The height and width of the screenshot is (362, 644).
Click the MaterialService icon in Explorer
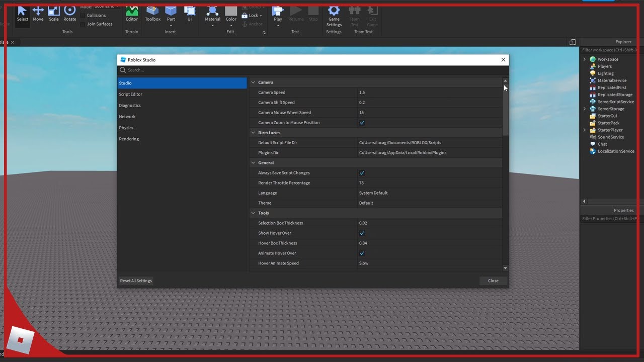tap(593, 80)
